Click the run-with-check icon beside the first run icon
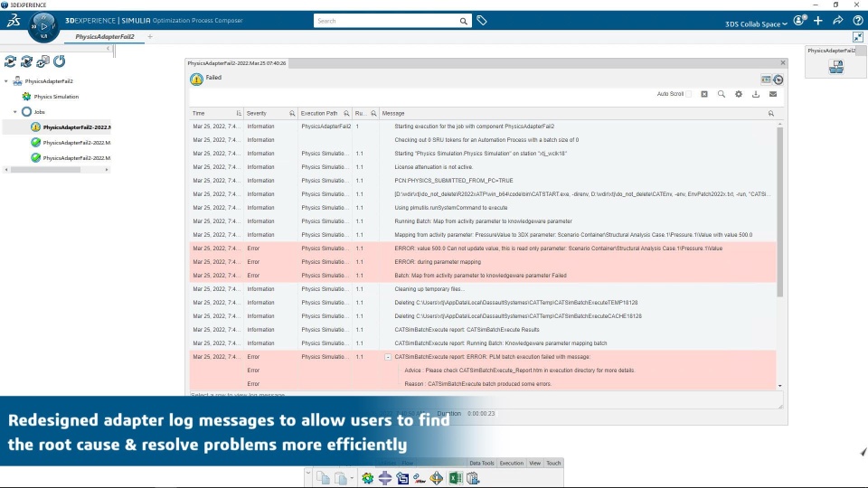 pos(26,61)
